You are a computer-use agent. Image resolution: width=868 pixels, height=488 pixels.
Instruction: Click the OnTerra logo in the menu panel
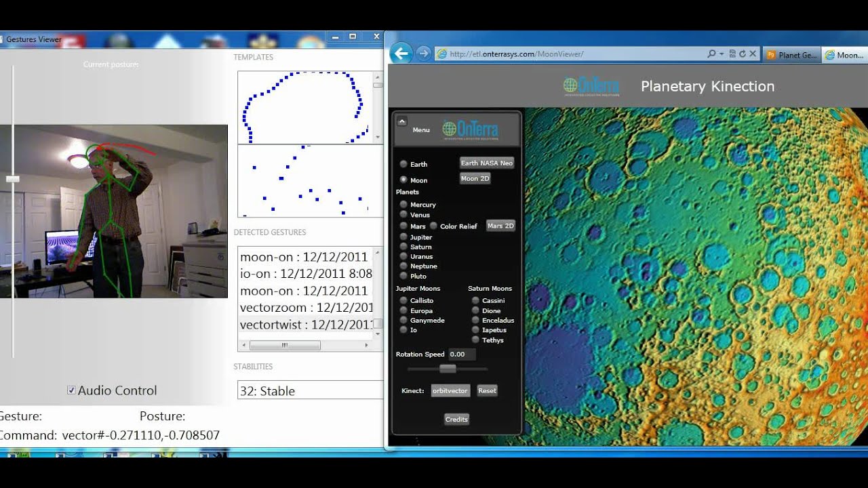pyautogui.click(x=471, y=129)
